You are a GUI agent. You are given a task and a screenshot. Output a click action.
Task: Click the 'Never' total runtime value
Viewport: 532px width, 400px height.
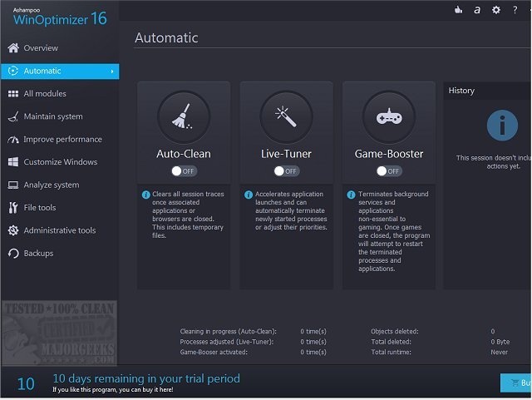[499, 352]
